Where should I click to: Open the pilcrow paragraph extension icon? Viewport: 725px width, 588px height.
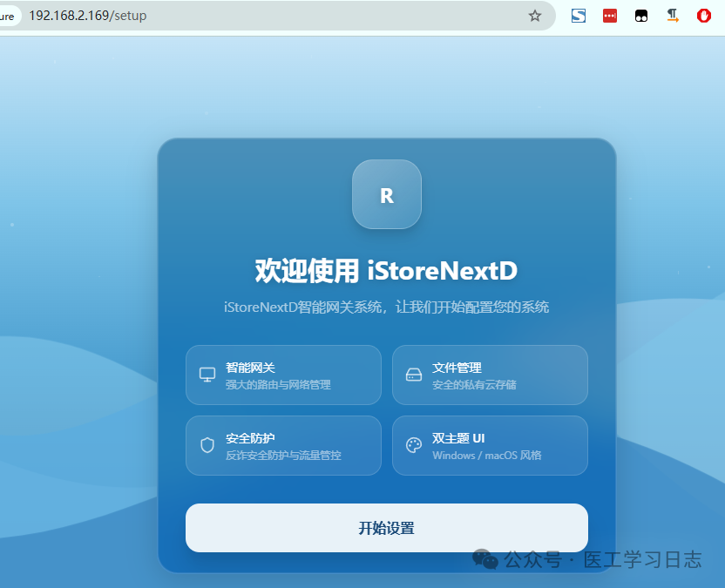pos(673,16)
